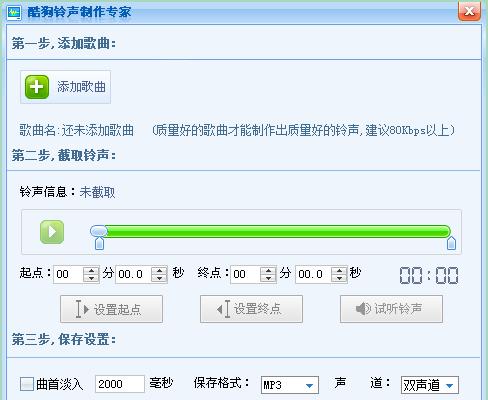Screen dimensions: 488x400
Task: Click the end marker handle at slider right
Action: point(451,243)
